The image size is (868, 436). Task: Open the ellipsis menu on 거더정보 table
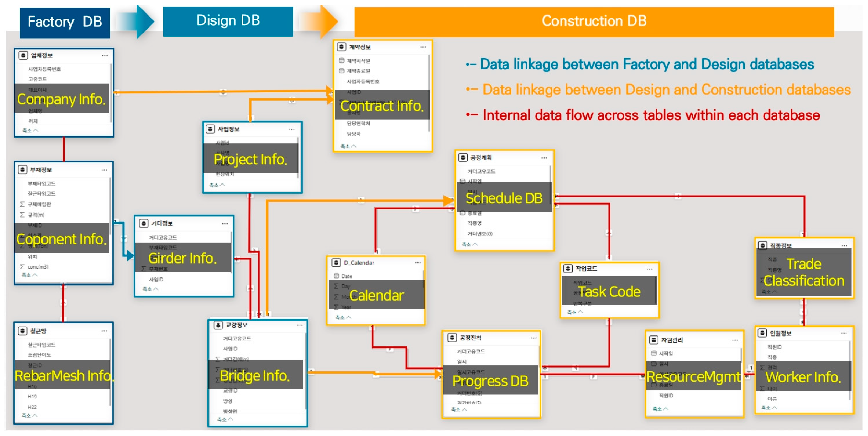[x=225, y=224]
